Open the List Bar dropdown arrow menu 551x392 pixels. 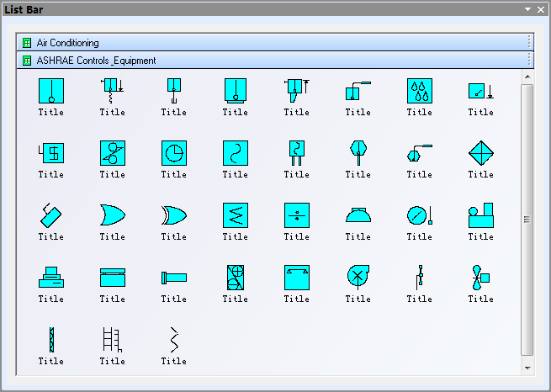point(527,9)
